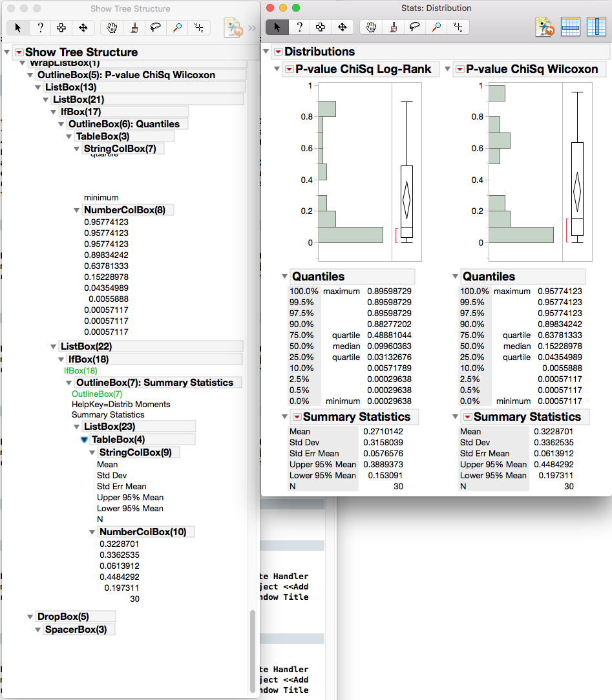This screenshot has height=700, width=612.
Task: Select the Arrow tool in the Stats toolbar
Action: [276, 27]
